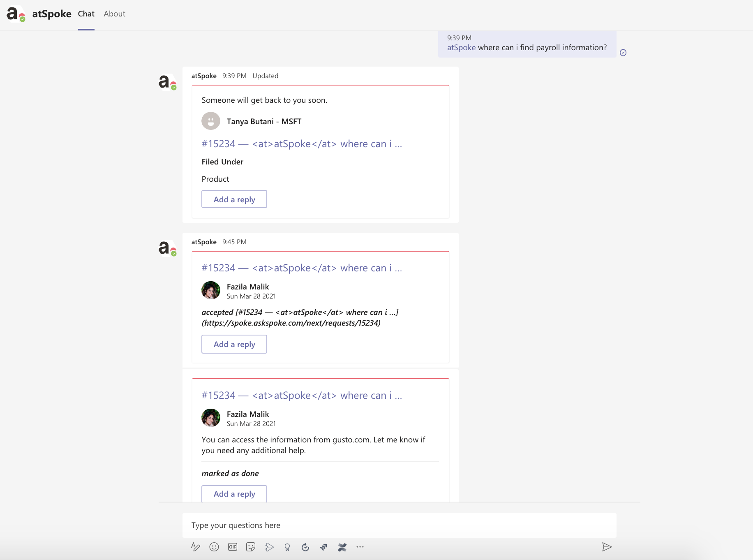Open request #15234 link above the gusto.com reply
This screenshot has width=753, height=560.
click(x=302, y=395)
